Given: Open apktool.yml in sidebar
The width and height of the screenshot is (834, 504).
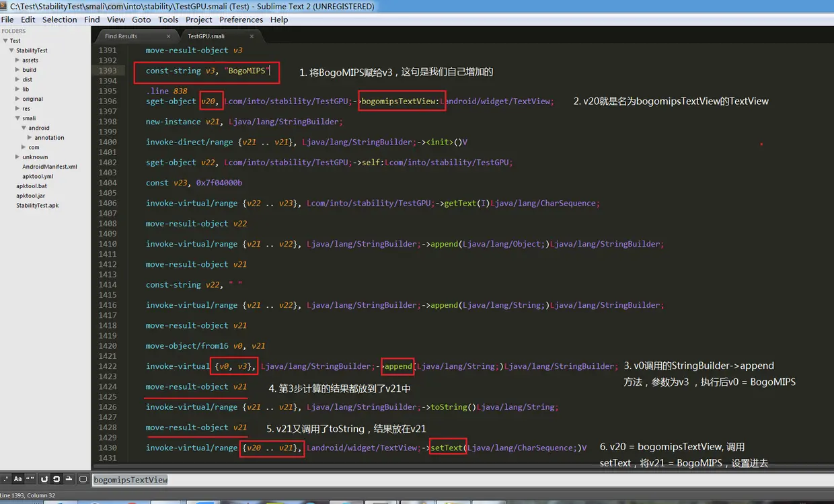Looking at the screenshot, I should [38, 176].
